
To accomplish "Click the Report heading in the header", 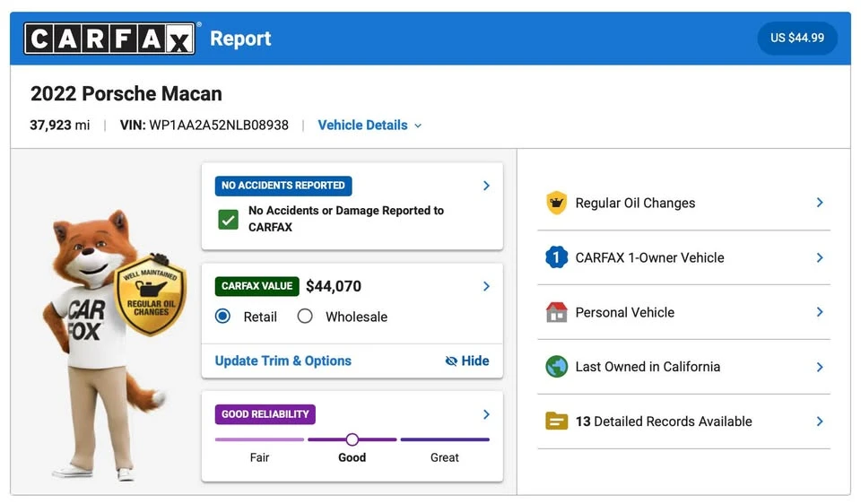I will pos(240,39).
